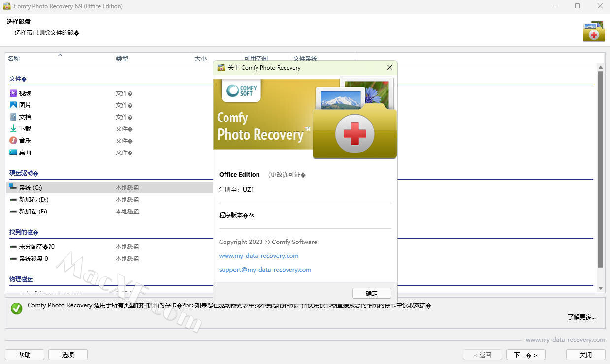610x364 pixels.
Task: Click the unallocated space 0 disk icon
Action: tap(13, 246)
